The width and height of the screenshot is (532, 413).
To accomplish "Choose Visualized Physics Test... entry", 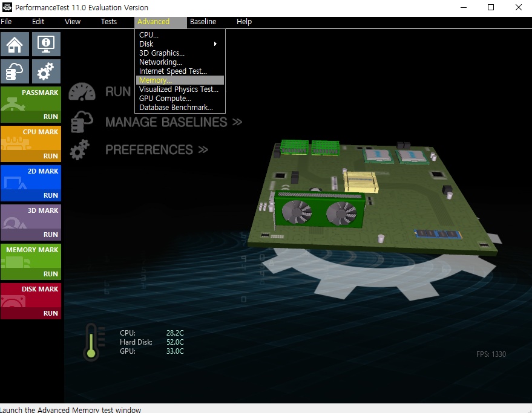I will pyautogui.click(x=180, y=89).
